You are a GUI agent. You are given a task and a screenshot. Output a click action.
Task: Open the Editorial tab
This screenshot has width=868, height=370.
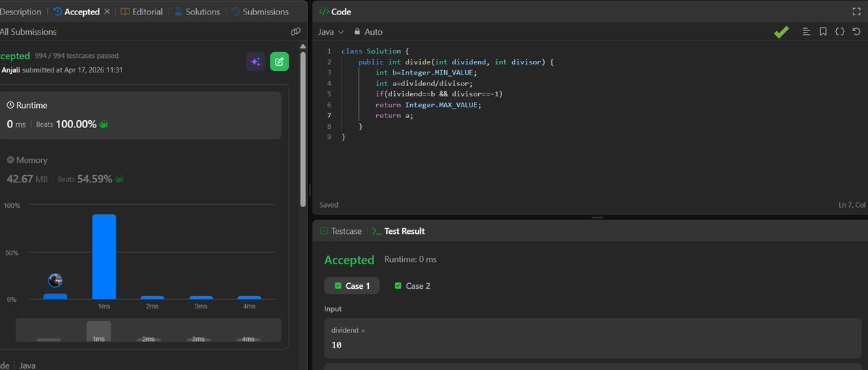pyautogui.click(x=141, y=12)
